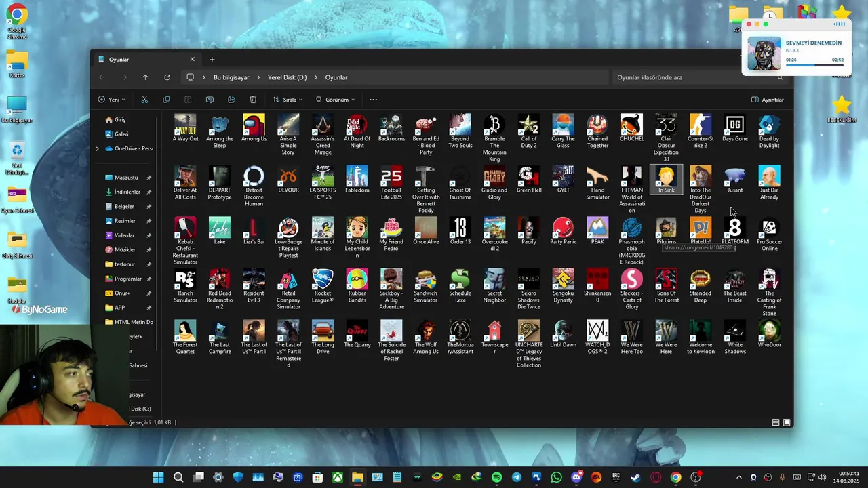868x488 pixels.
Task: Select The Quarry game icon
Action: click(x=357, y=334)
